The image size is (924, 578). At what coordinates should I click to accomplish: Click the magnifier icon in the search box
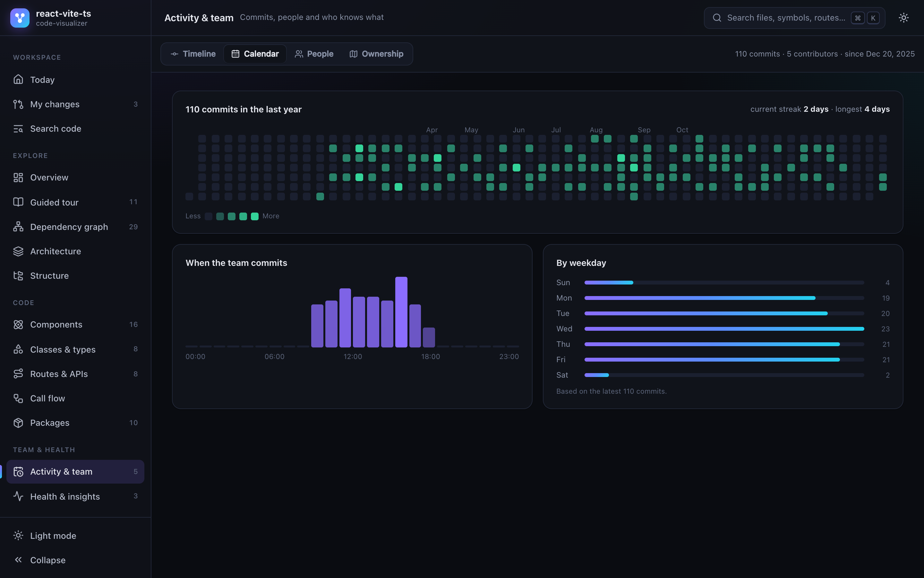717,18
